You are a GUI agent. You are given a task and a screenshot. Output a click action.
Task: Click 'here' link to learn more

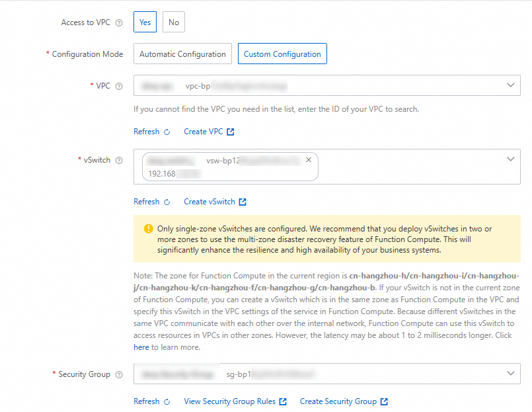tap(141, 347)
